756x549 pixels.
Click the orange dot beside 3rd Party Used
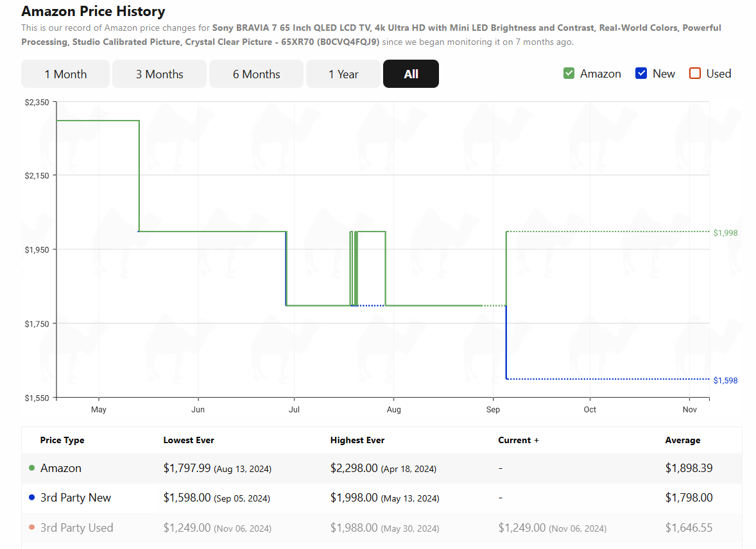point(32,527)
